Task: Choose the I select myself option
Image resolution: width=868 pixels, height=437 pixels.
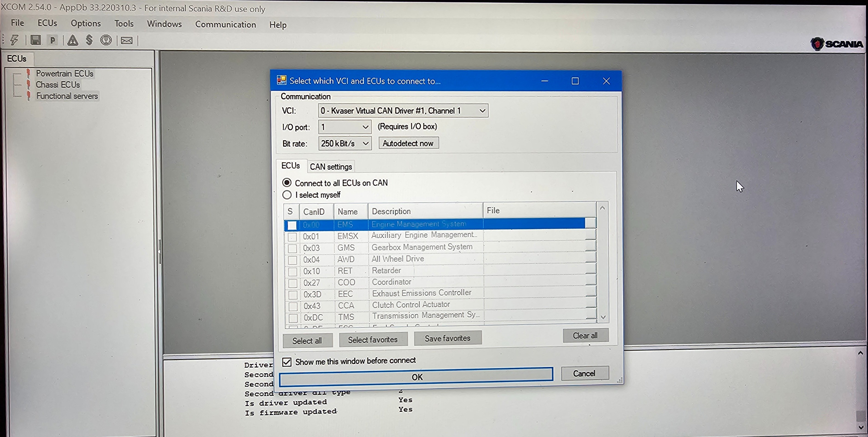Action: click(287, 195)
